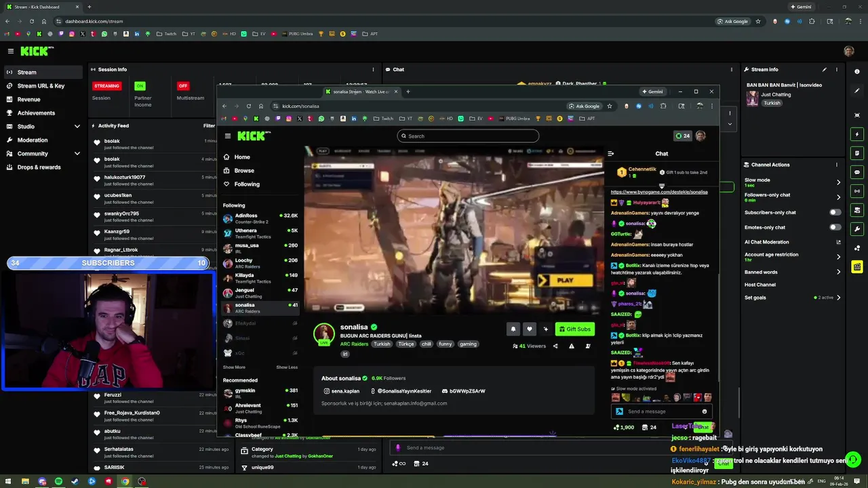
Task: Click the yellow clapperboard widget icon
Action: (x=858, y=267)
